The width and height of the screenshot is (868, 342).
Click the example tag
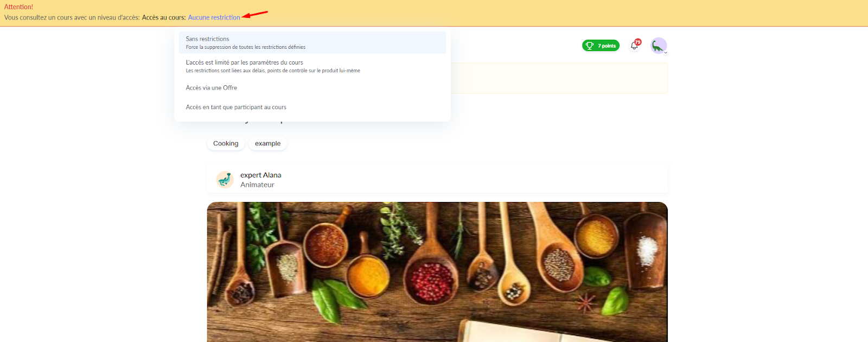[x=267, y=143]
